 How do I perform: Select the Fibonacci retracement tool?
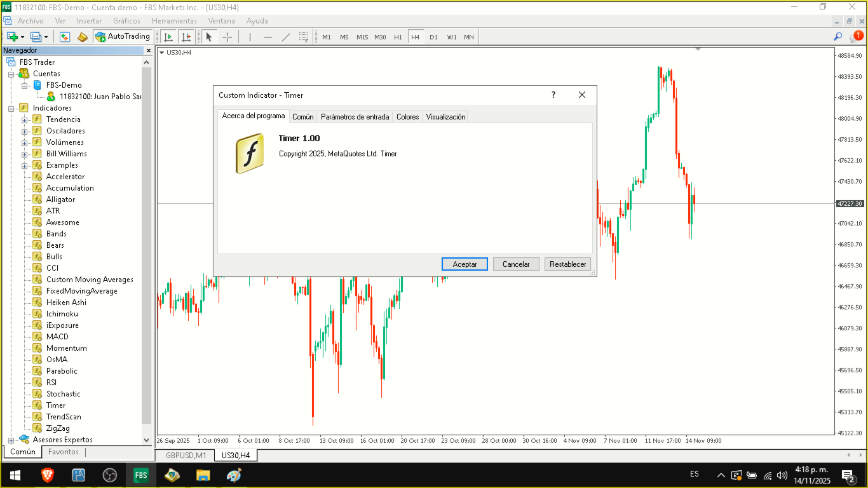click(x=303, y=37)
